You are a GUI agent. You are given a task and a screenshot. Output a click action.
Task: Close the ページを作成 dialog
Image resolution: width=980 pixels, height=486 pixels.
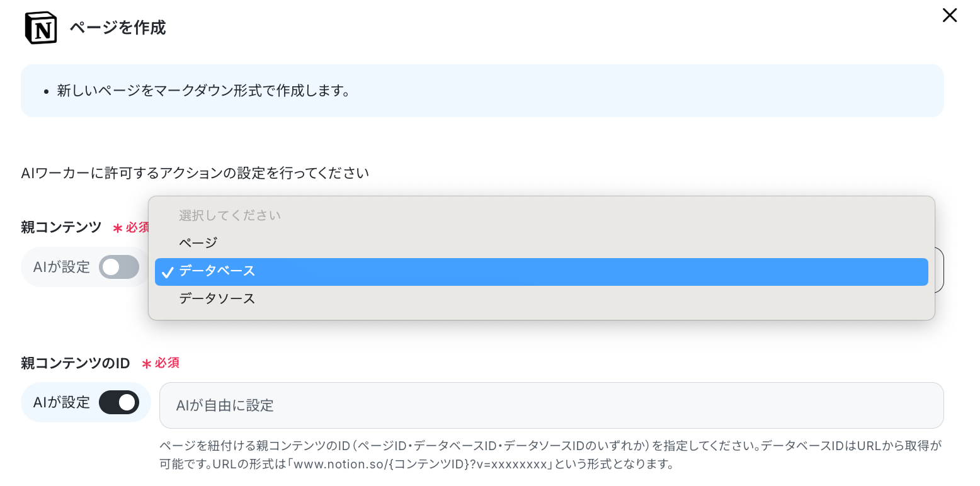pos(949,16)
